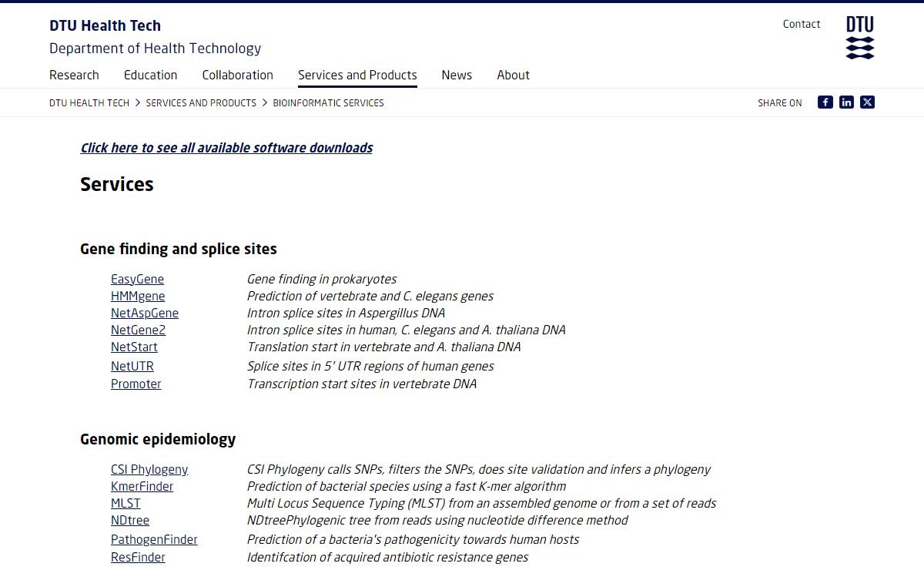Open the NetUTR service
Image resolution: width=924 pixels, height=570 pixels.
pyautogui.click(x=132, y=366)
